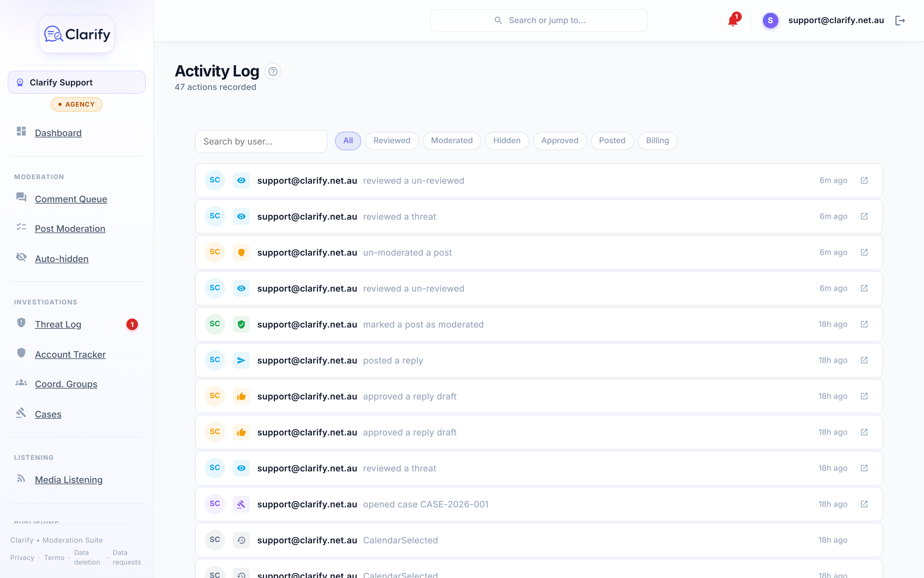Image resolution: width=924 pixels, height=578 pixels.
Task: Click the send icon on posted a reply row
Action: pos(241,360)
